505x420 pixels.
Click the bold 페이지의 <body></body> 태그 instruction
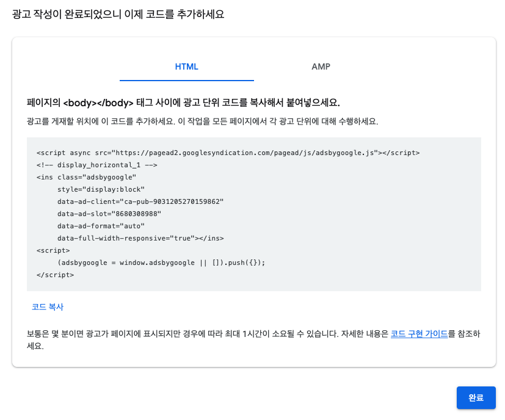[x=183, y=103]
